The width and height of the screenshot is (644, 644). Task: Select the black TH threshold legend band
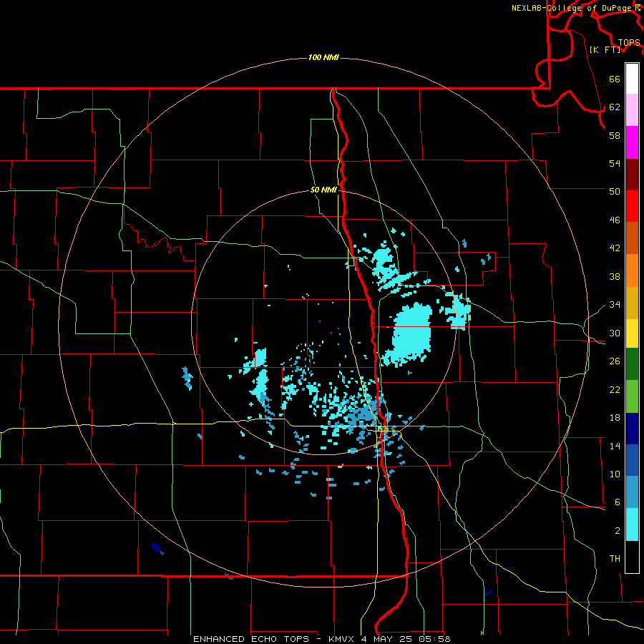tap(632, 557)
